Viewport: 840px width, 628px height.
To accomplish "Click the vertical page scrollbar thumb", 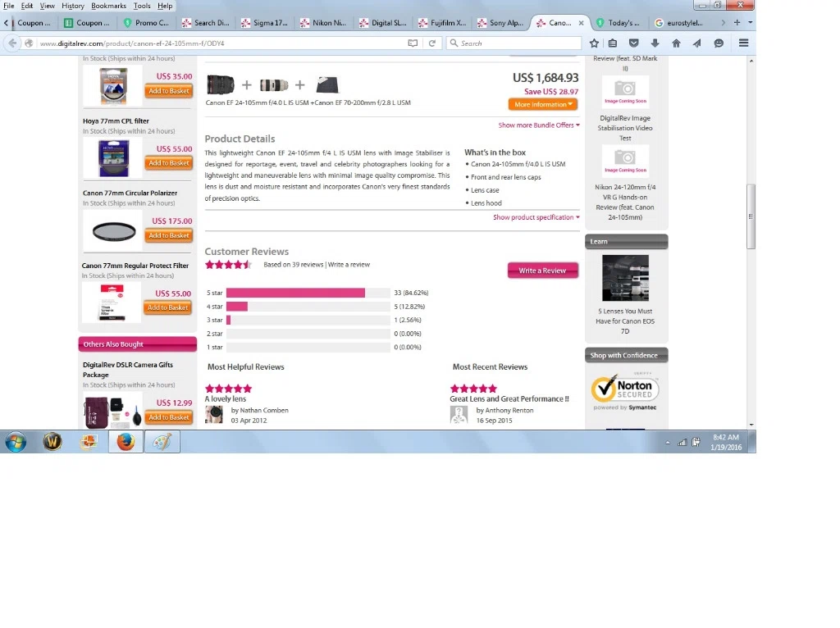I will click(751, 216).
